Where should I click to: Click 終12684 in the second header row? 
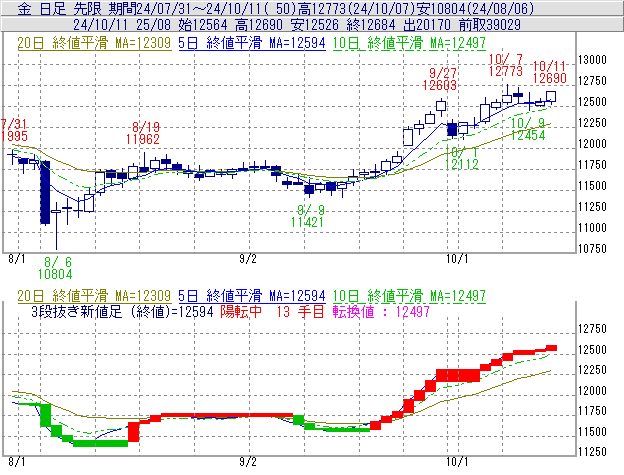click(x=371, y=25)
